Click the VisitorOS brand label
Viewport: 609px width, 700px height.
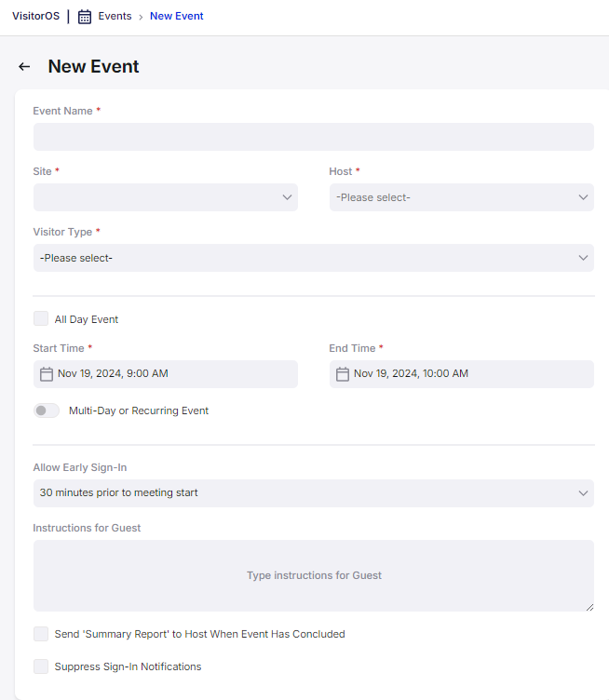pyautogui.click(x=35, y=16)
